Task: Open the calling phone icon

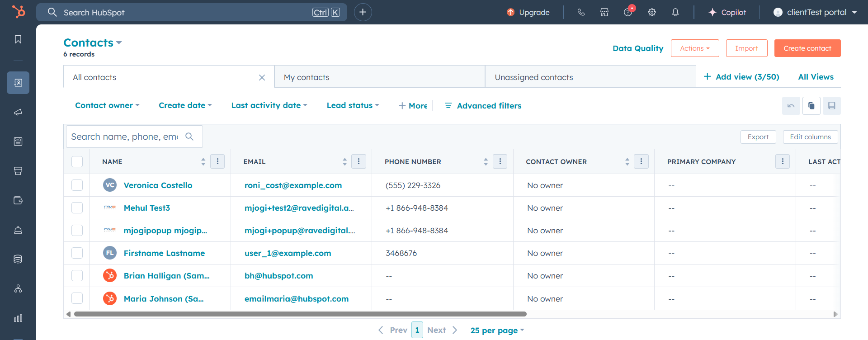Action: click(x=581, y=12)
